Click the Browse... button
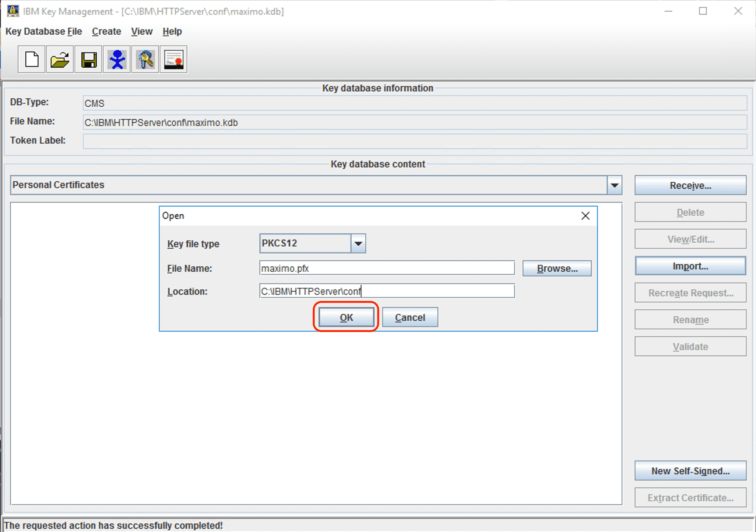This screenshot has height=532, width=756. [557, 268]
